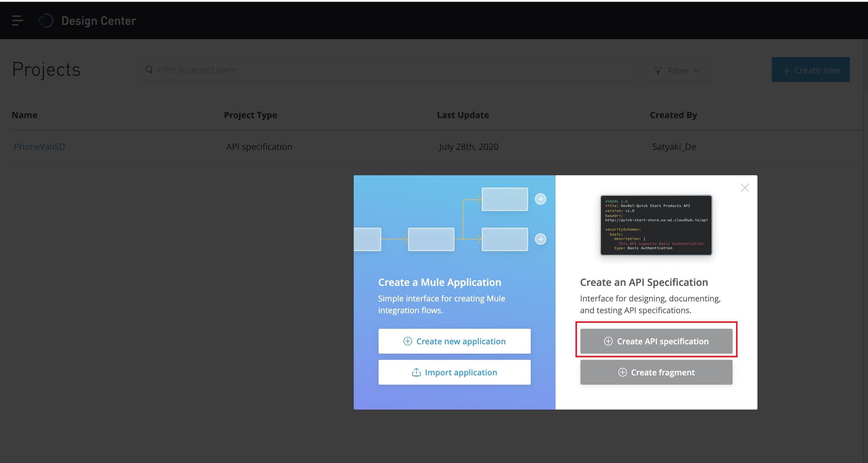Click the Create new button
Screen dimensions: 868x463
coord(810,70)
